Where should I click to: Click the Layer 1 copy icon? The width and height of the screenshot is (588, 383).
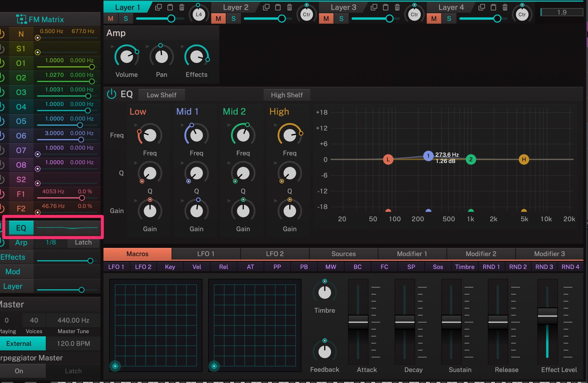[158, 7]
